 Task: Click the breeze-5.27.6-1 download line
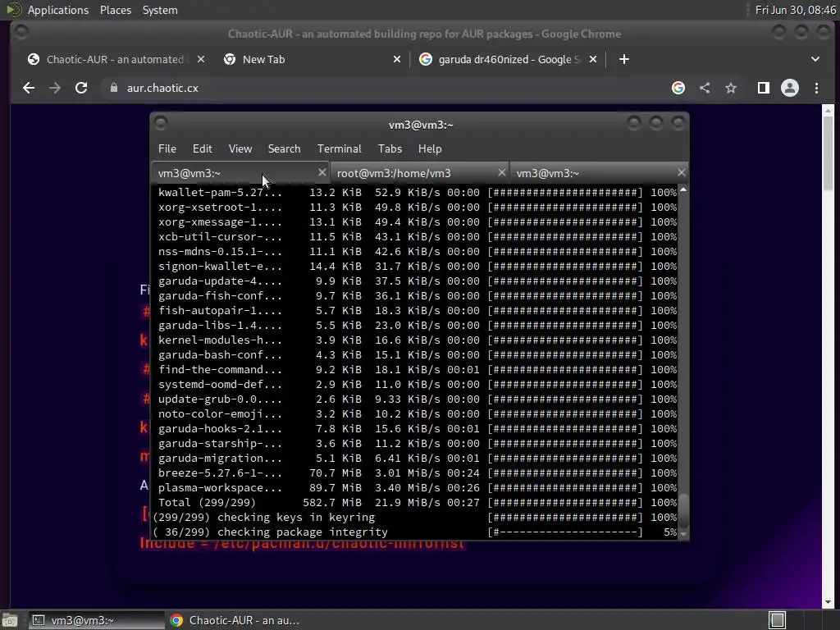pyautogui.click(x=417, y=473)
